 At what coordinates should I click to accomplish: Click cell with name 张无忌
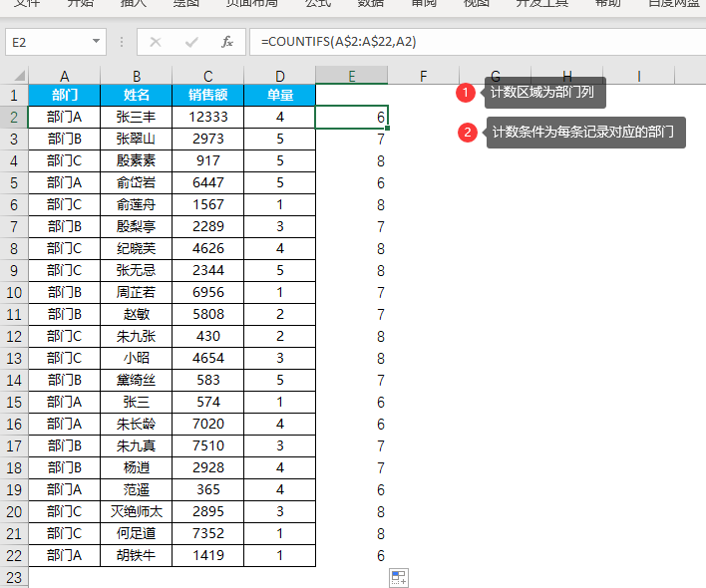click(x=136, y=270)
